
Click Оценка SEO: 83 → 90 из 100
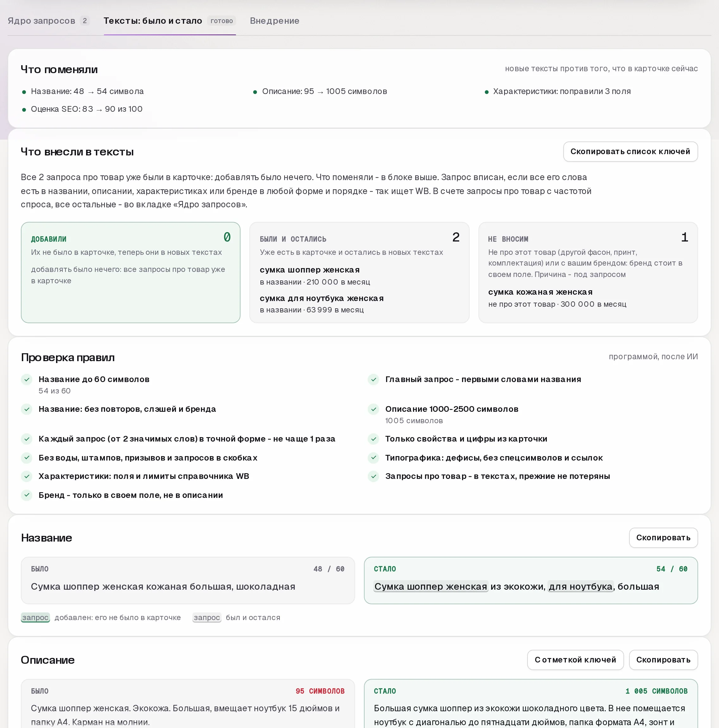tap(87, 109)
